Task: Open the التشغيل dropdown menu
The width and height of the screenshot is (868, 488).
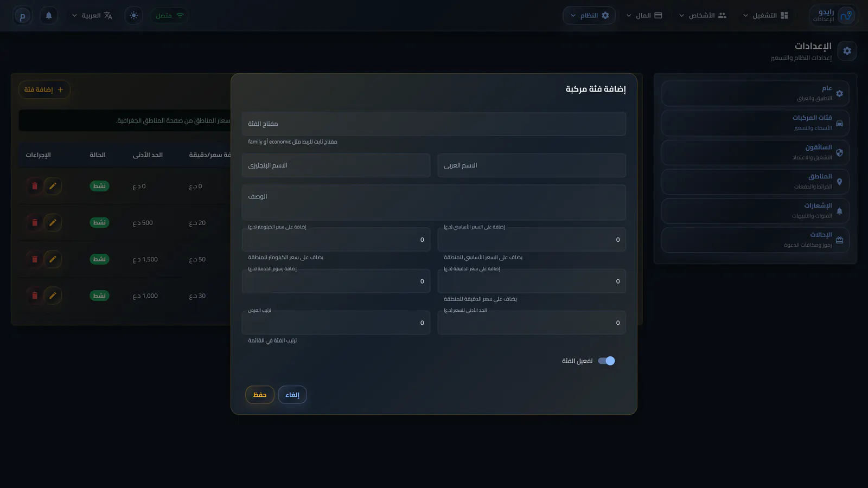Action: coord(765,16)
